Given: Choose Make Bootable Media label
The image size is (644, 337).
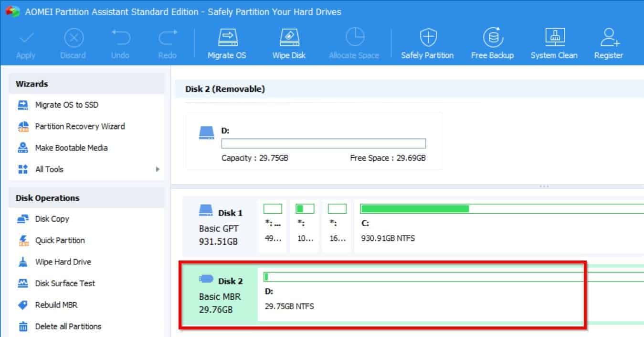Looking at the screenshot, I should [72, 148].
